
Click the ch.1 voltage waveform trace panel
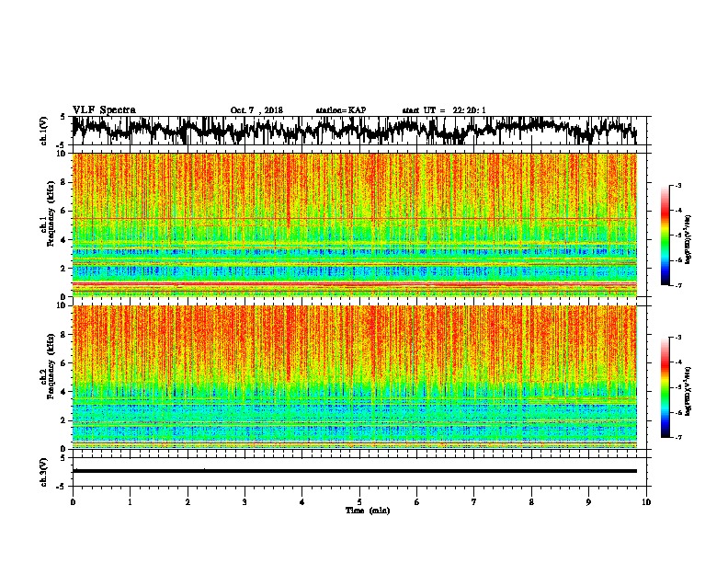coord(359,131)
